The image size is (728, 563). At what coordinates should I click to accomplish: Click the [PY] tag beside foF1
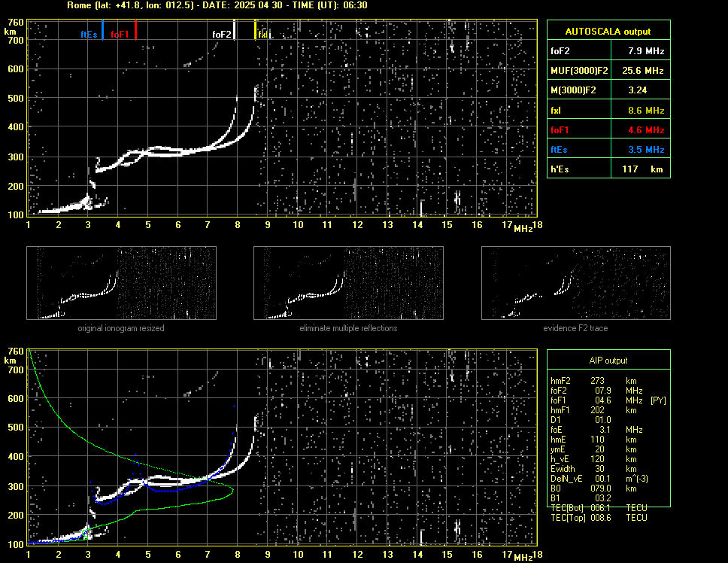pos(658,400)
